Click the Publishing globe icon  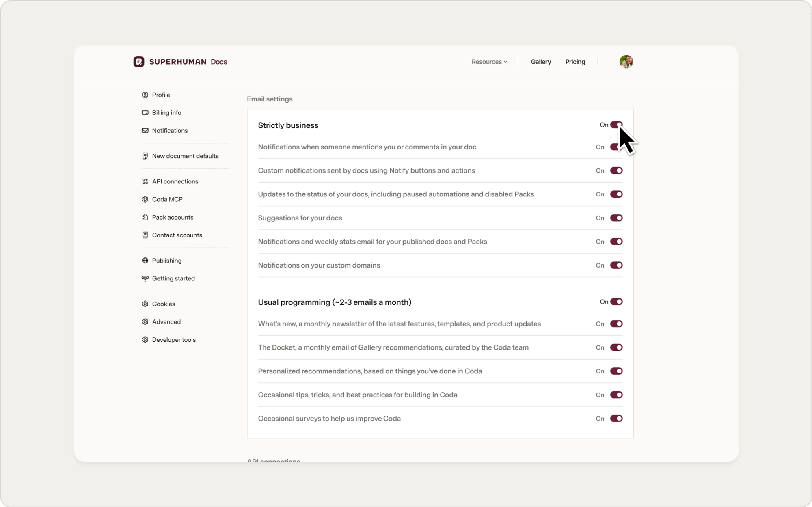coord(145,261)
